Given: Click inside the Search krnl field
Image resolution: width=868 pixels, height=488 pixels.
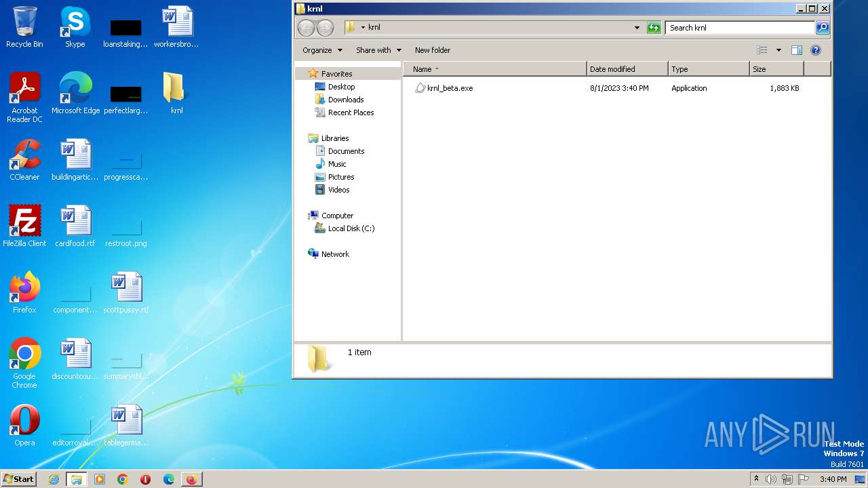Looking at the screenshot, I should (x=740, y=28).
